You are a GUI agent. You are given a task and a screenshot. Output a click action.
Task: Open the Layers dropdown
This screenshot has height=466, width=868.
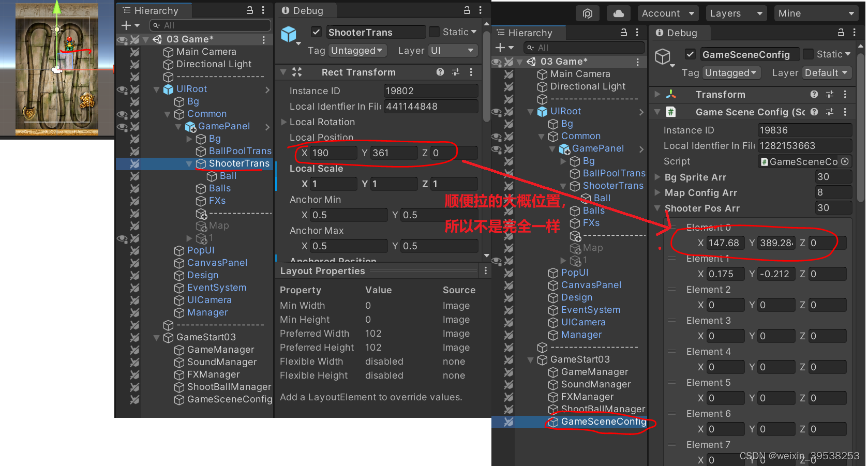pos(737,13)
